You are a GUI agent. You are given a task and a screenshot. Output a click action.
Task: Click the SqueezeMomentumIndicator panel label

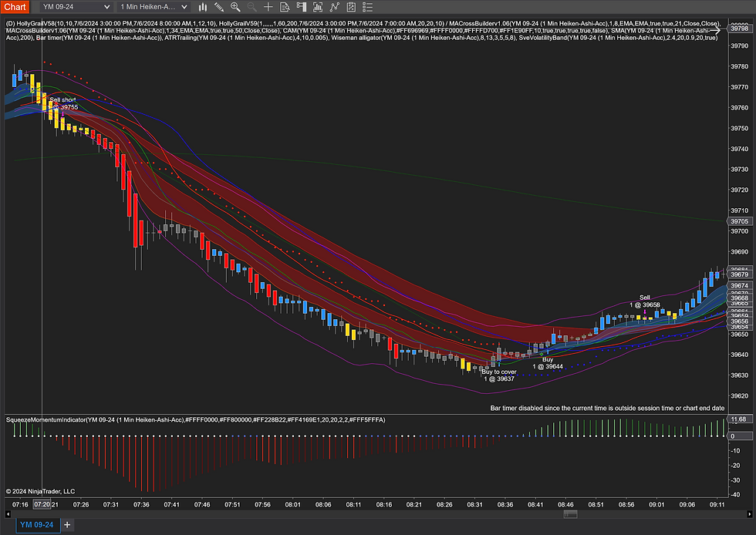click(x=196, y=420)
